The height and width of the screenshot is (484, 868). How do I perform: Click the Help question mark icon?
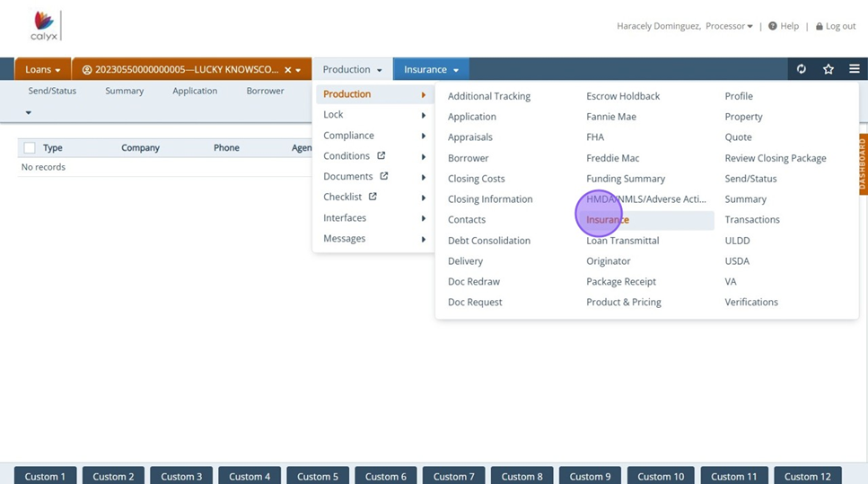(x=773, y=26)
